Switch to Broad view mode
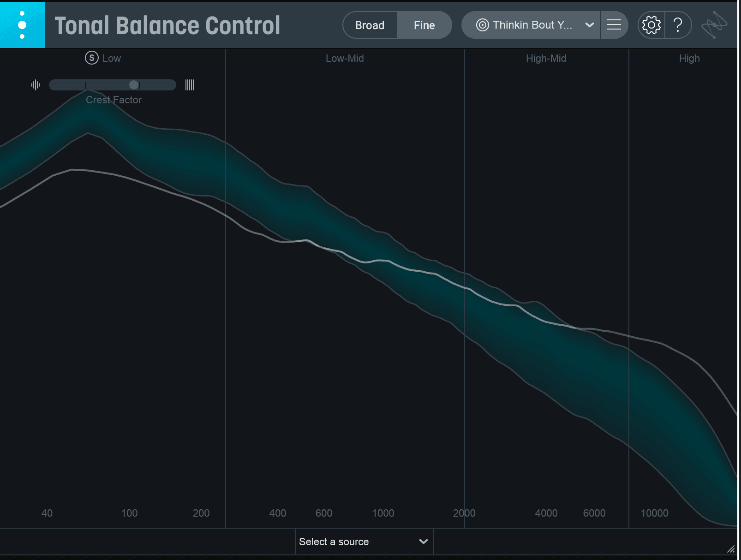Image resolution: width=741 pixels, height=560 pixels. pyautogui.click(x=370, y=25)
